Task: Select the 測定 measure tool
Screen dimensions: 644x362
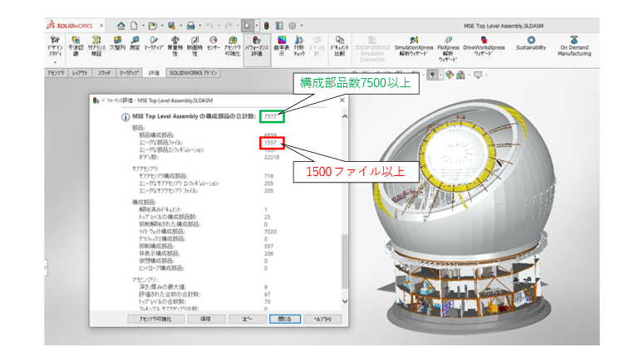Action: tap(135, 43)
